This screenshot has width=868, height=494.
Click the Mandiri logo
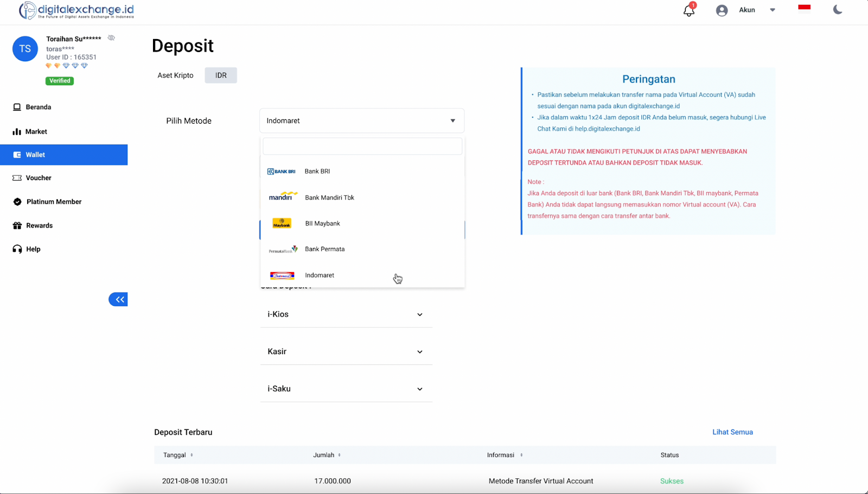click(x=283, y=196)
